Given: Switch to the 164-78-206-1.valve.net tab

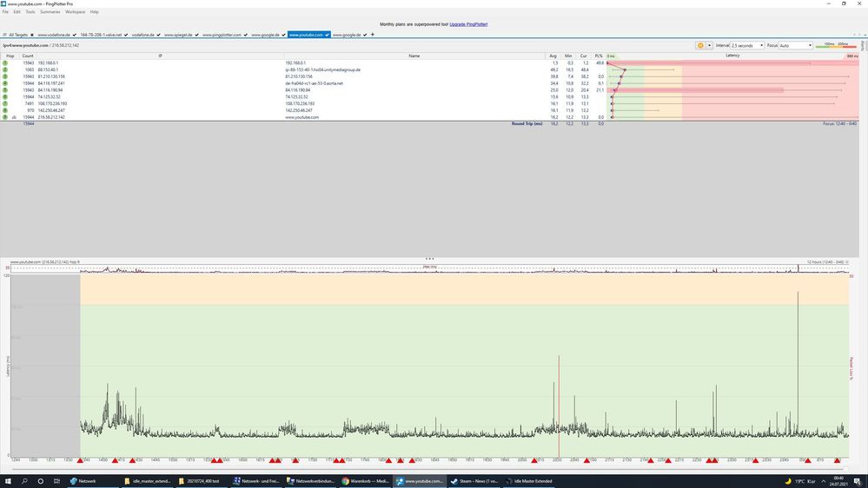Looking at the screenshot, I should coord(101,35).
